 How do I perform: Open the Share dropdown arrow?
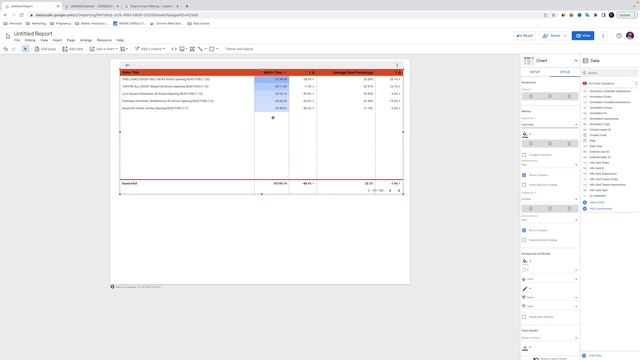565,36
